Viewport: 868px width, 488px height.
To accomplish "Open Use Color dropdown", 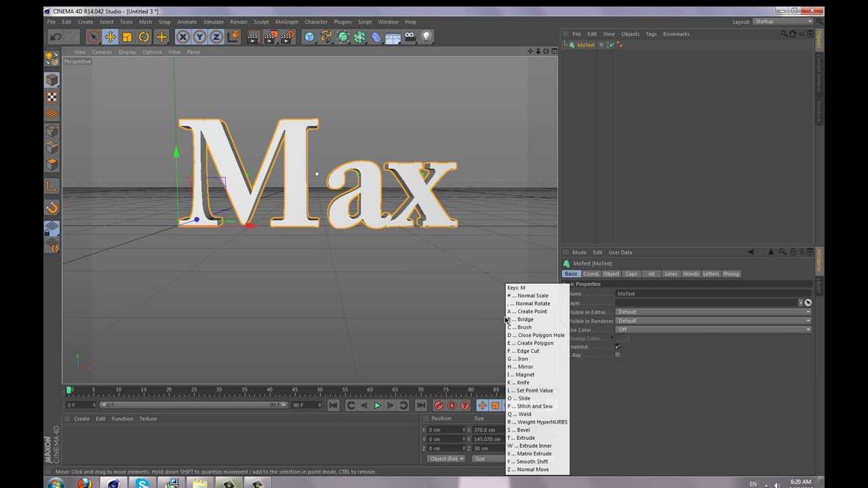I will point(713,329).
